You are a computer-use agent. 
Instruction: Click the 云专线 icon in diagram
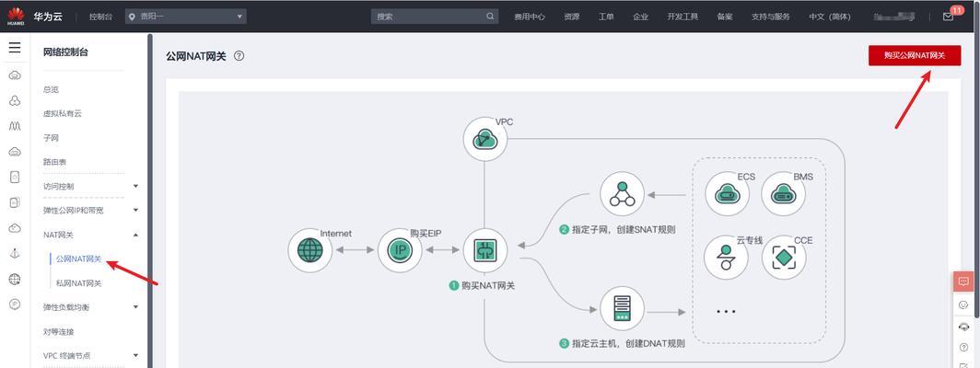pos(726,257)
